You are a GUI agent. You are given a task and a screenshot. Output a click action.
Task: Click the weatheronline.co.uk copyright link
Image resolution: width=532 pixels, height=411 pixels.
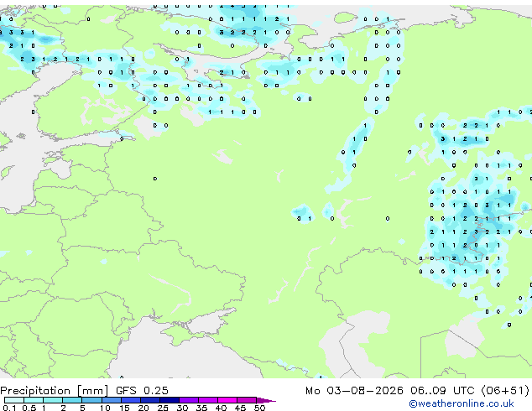click(462, 403)
